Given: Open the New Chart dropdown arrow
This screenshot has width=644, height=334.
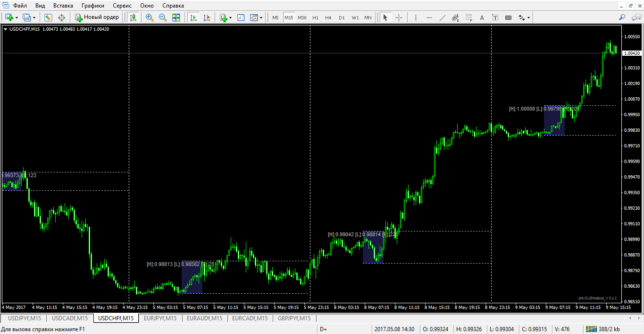Looking at the screenshot, I should pos(17,17).
